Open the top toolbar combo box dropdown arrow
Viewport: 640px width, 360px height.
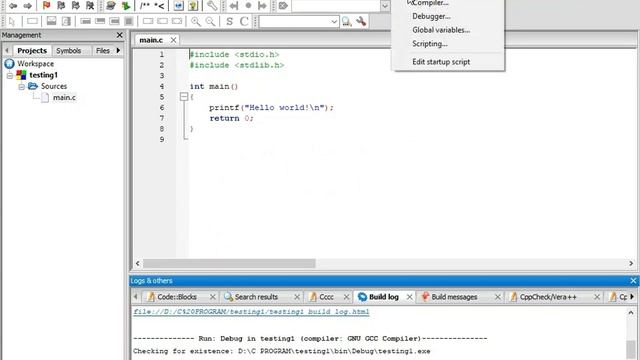(x=384, y=6)
